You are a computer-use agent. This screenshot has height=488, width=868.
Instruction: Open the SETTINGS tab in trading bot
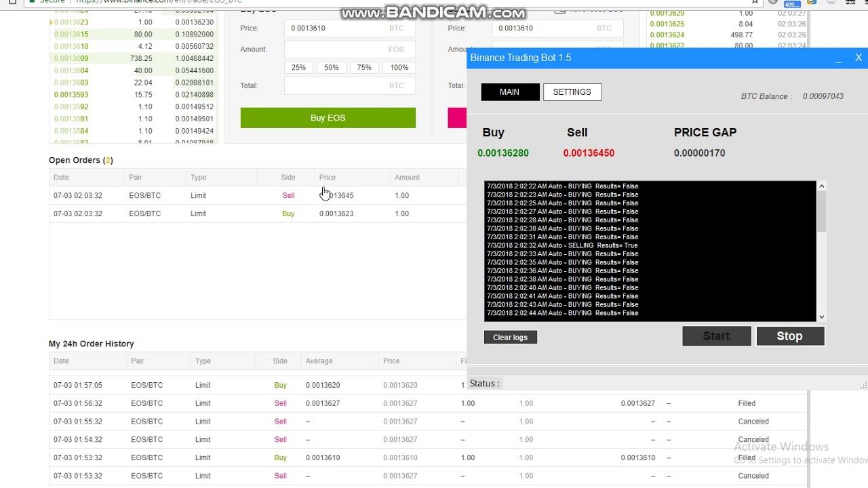coord(572,92)
